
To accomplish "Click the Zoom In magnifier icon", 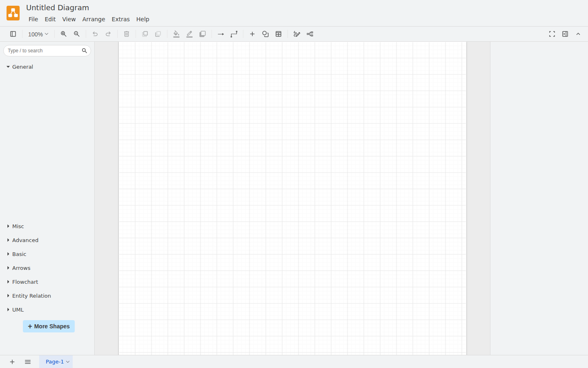I will pyautogui.click(x=64, y=34).
